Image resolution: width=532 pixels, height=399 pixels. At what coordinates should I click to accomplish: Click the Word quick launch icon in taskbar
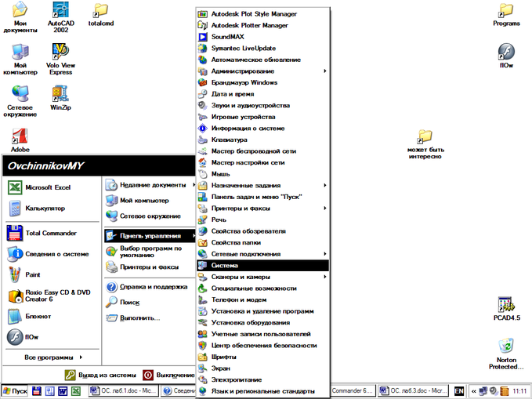tap(63, 391)
